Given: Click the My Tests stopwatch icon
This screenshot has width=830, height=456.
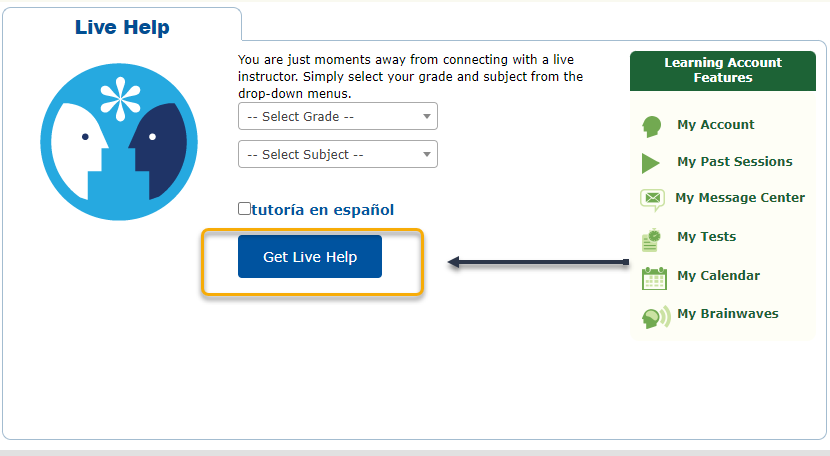Looking at the screenshot, I should click(x=652, y=240).
